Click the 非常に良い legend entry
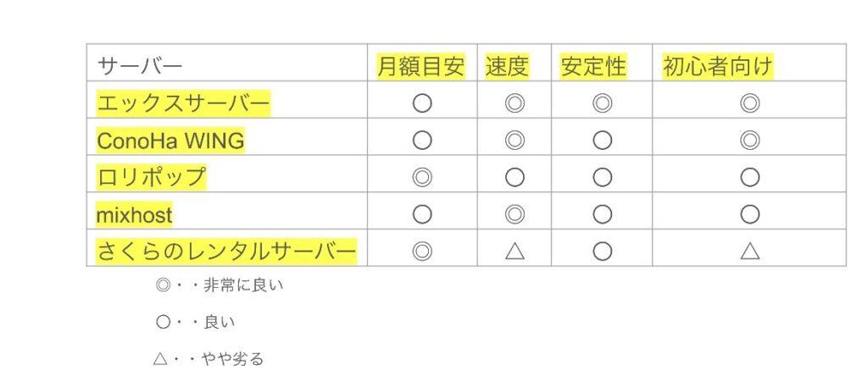868x382 pixels. tap(220, 285)
